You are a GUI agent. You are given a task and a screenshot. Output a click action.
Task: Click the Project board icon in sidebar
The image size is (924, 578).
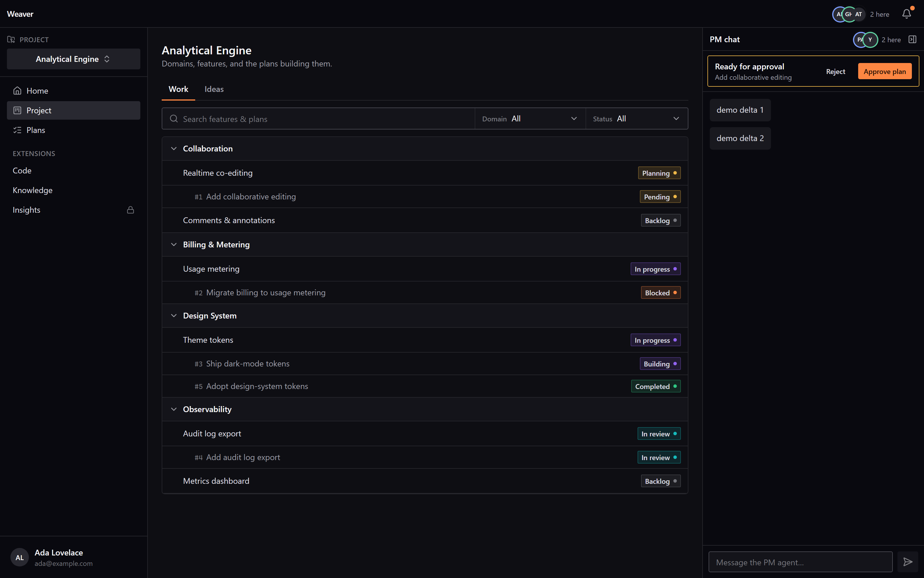pos(17,110)
